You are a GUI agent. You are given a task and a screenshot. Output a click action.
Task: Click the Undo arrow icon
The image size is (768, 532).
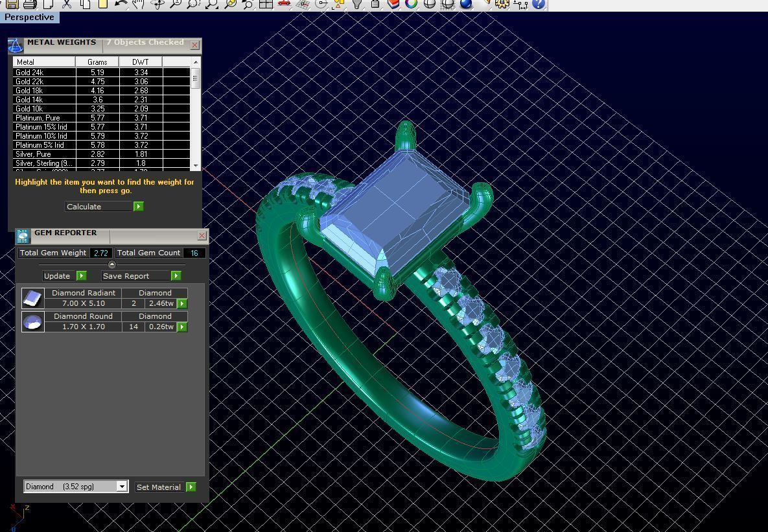(x=121, y=4)
